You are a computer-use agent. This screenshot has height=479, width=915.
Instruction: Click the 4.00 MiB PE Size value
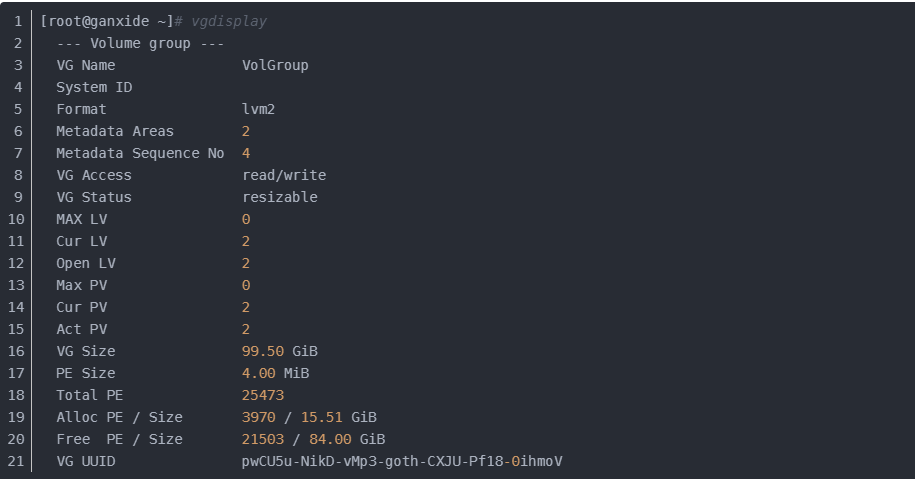coord(275,373)
